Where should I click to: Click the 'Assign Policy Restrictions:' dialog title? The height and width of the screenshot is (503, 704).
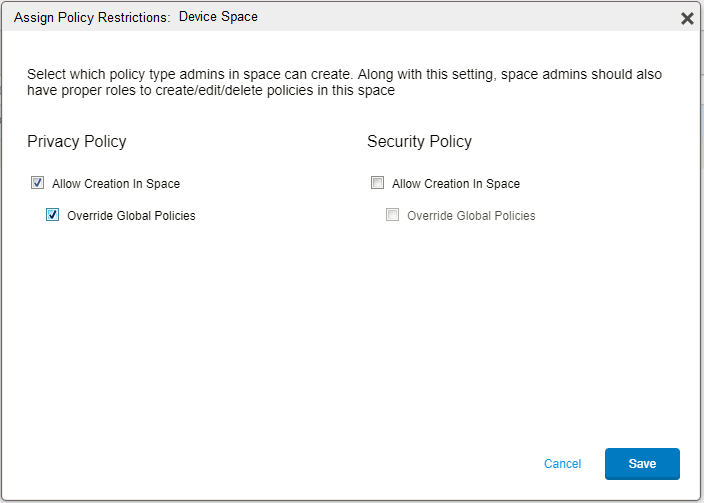(x=92, y=18)
